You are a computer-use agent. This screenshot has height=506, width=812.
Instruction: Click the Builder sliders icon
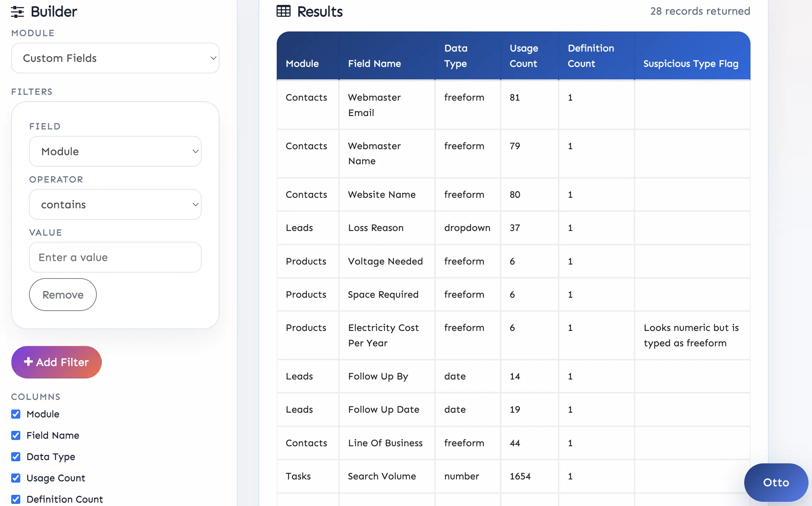click(x=17, y=12)
